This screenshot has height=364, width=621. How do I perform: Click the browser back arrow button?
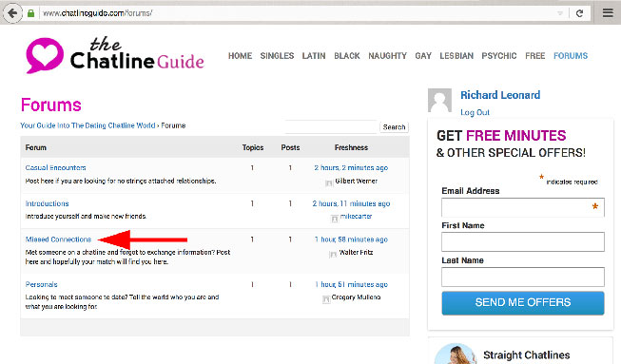12,13
